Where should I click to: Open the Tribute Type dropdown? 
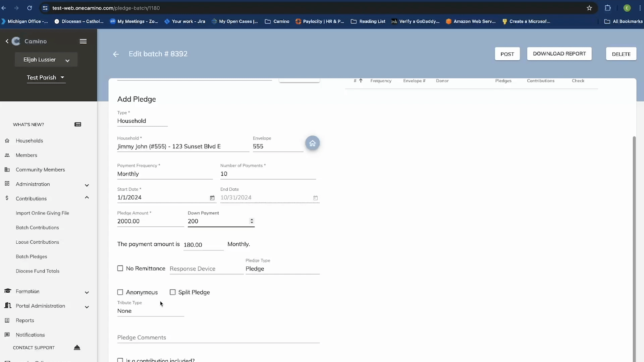click(150, 311)
